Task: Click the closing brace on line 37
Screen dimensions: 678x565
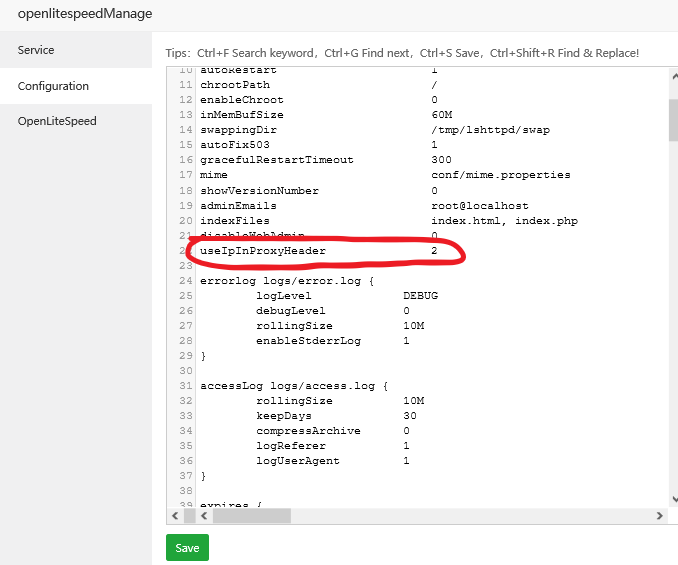Action: click(x=203, y=476)
